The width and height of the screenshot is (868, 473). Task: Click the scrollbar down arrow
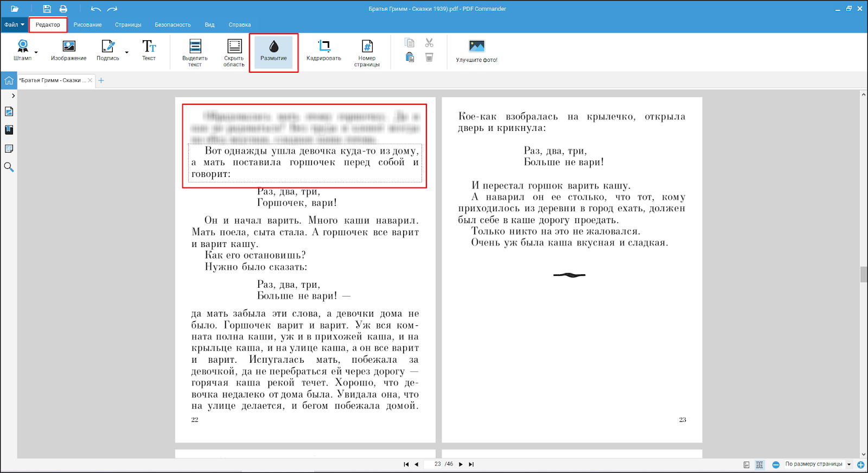[863, 455]
